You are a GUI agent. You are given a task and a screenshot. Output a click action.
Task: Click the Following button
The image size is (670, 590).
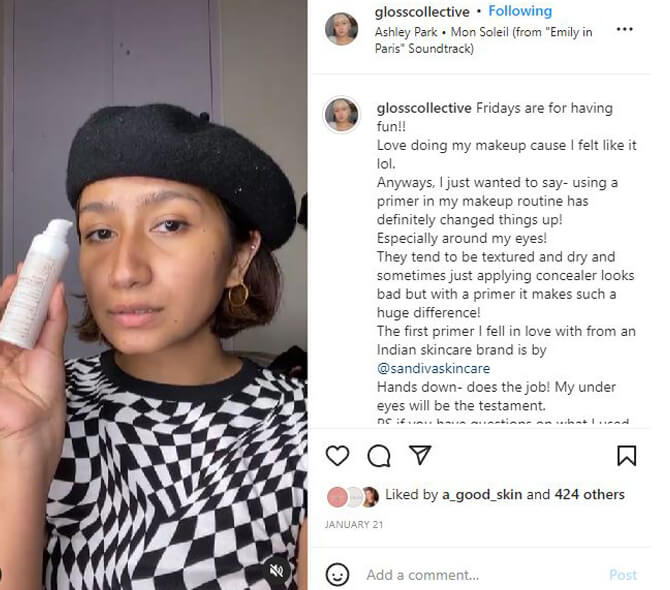[x=520, y=11]
